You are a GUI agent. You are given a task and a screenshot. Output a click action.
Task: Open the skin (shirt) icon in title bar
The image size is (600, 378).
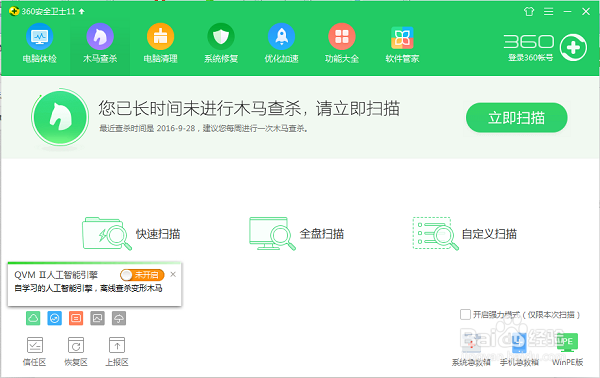tap(529, 11)
